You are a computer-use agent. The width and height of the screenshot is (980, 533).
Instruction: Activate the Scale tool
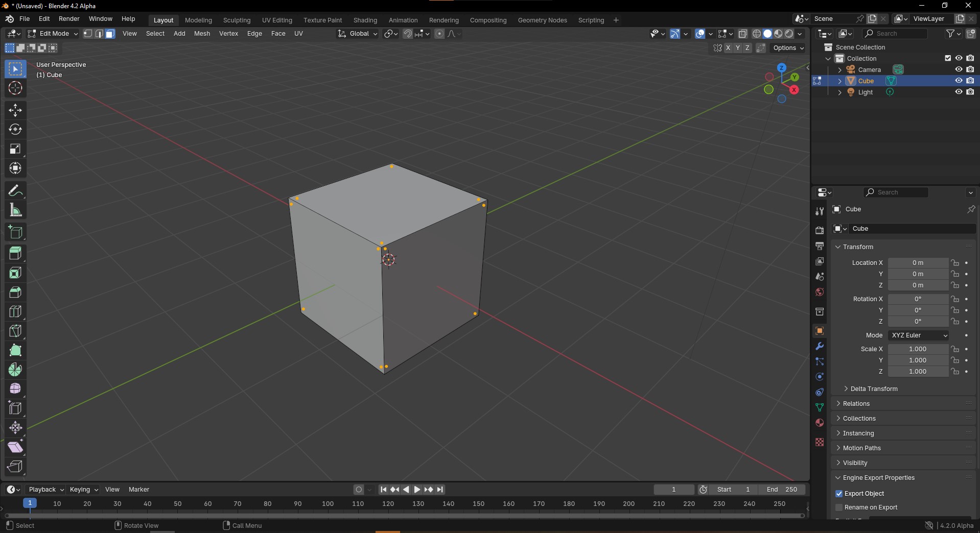pyautogui.click(x=15, y=149)
